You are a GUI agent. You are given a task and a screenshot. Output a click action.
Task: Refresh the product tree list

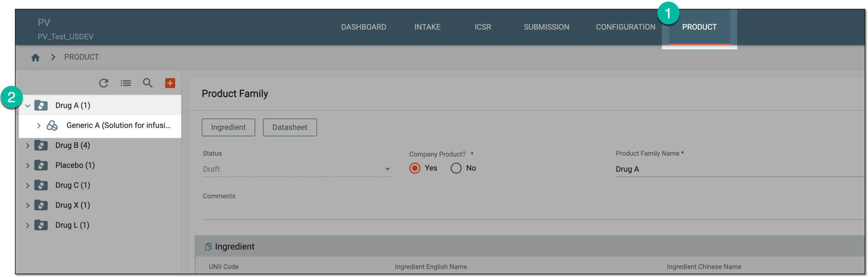(x=103, y=83)
